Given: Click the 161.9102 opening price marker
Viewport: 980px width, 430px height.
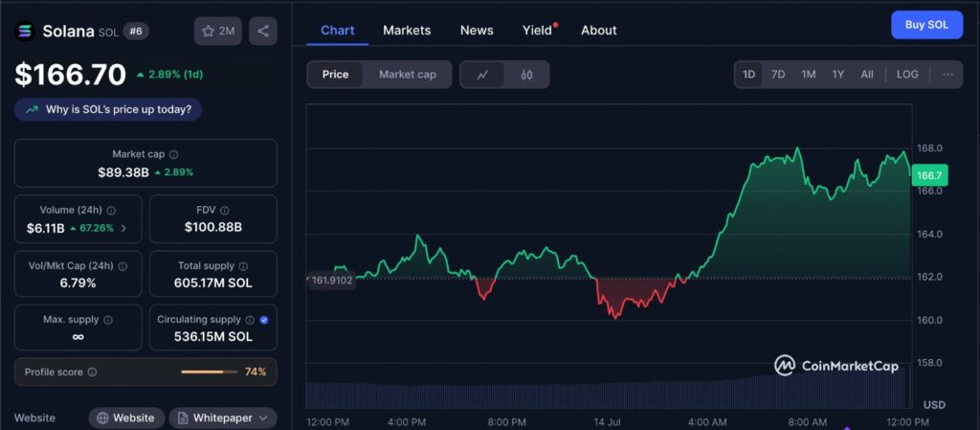Looking at the screenshot, I should click(x=331, y=280).
